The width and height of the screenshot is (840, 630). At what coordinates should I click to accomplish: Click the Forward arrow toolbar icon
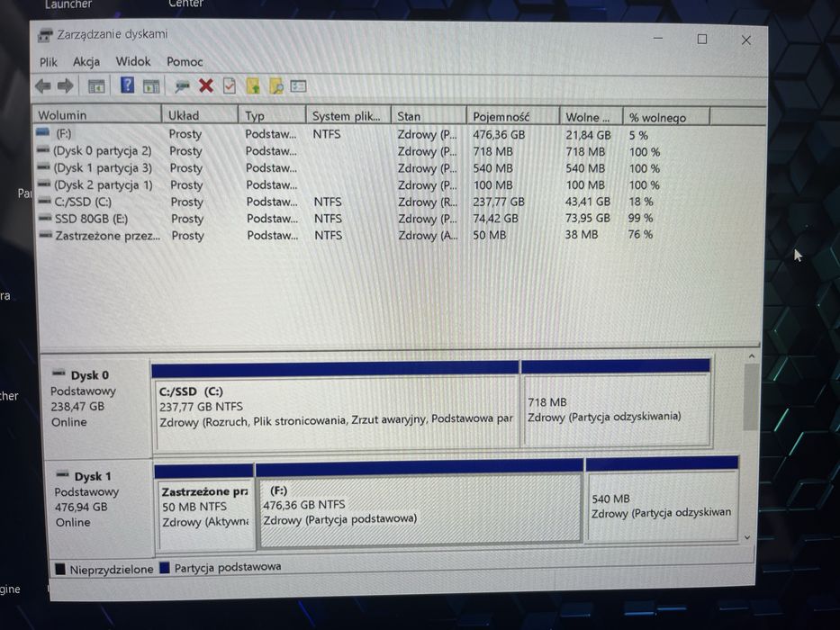(66, 85)
